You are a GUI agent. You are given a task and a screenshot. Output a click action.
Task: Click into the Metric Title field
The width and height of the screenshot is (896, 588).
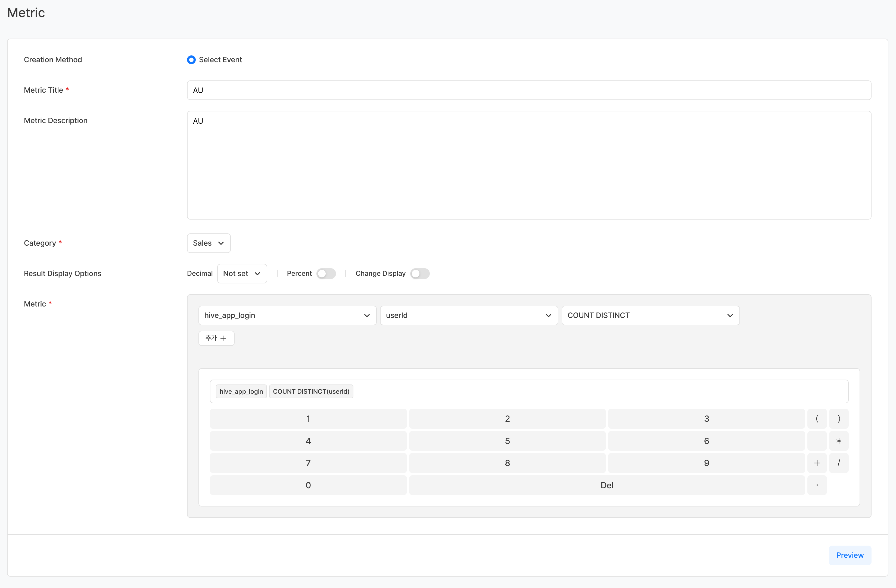tap(528, 90)
